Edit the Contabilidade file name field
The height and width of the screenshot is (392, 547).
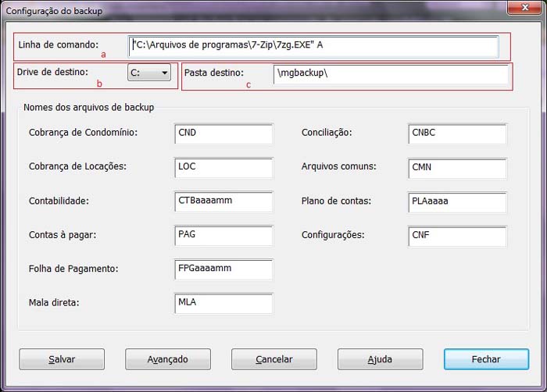point(223,201)
